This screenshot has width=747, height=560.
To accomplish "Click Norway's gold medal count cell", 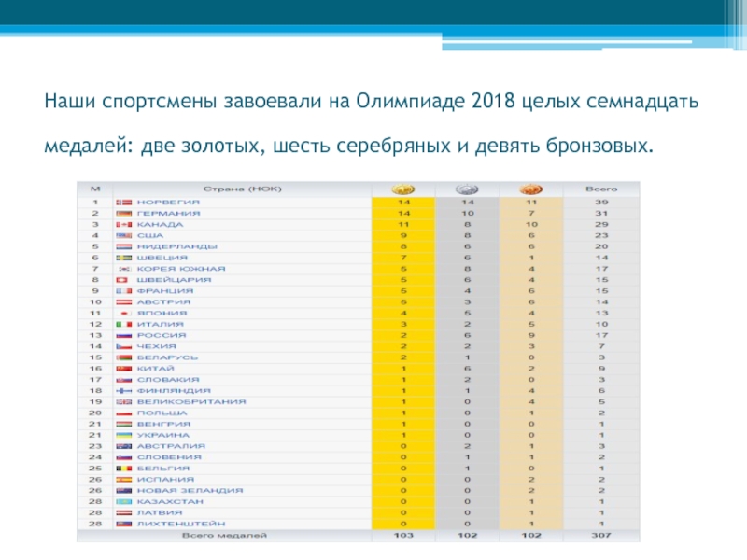I will click(x=403, y=203).
